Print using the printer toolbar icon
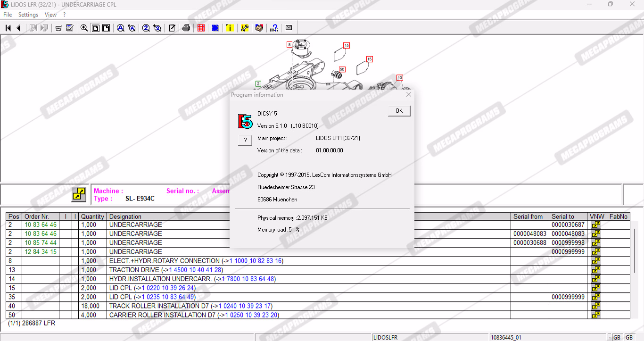 186,28
